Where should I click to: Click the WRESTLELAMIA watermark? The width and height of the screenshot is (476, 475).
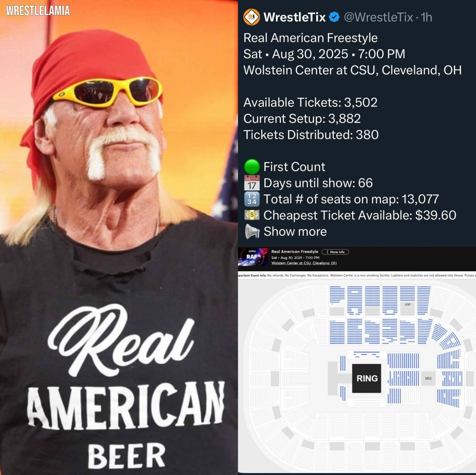38,11
